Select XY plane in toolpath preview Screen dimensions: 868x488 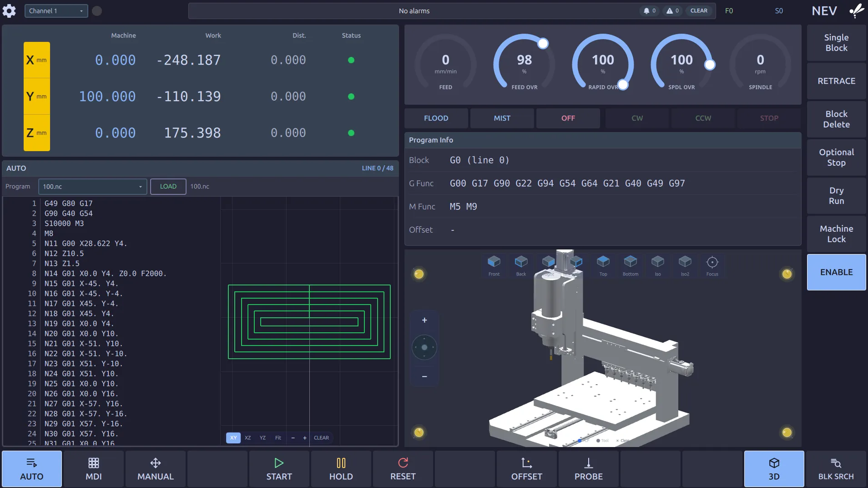[x=233, y=438]
